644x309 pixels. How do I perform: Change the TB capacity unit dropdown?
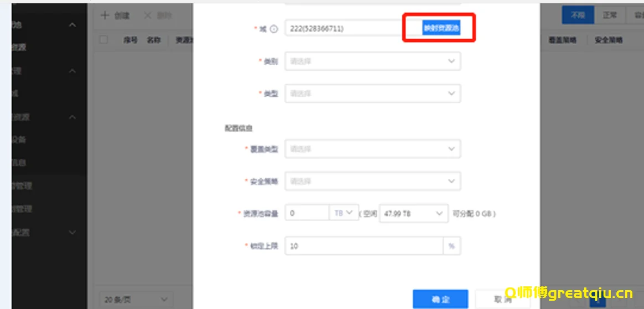344,213
